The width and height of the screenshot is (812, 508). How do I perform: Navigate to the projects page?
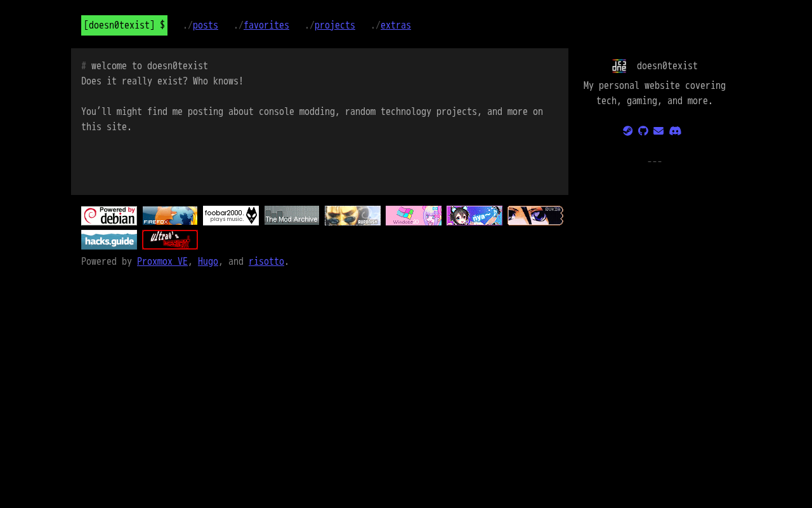(x=335, y=25)
